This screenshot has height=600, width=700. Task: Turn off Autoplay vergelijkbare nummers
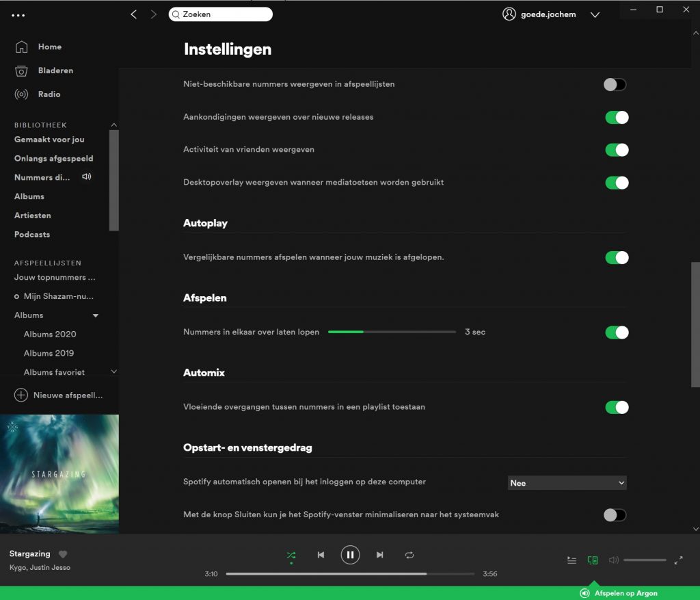[x=617, y=258]
